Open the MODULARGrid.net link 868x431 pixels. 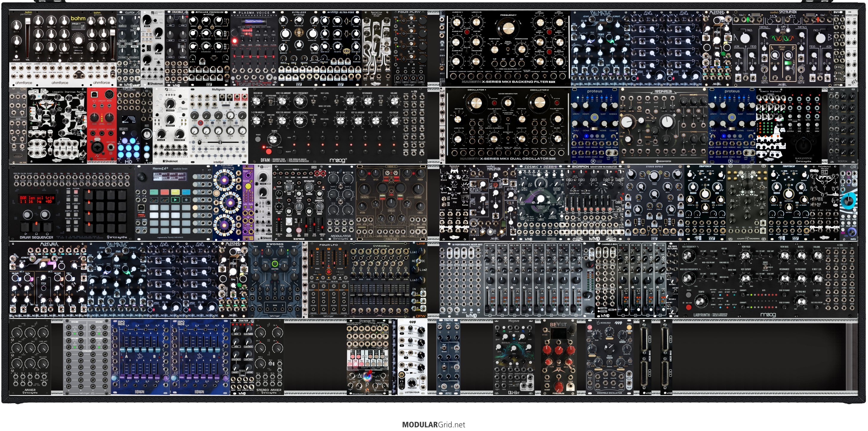(x=434, y=425)
